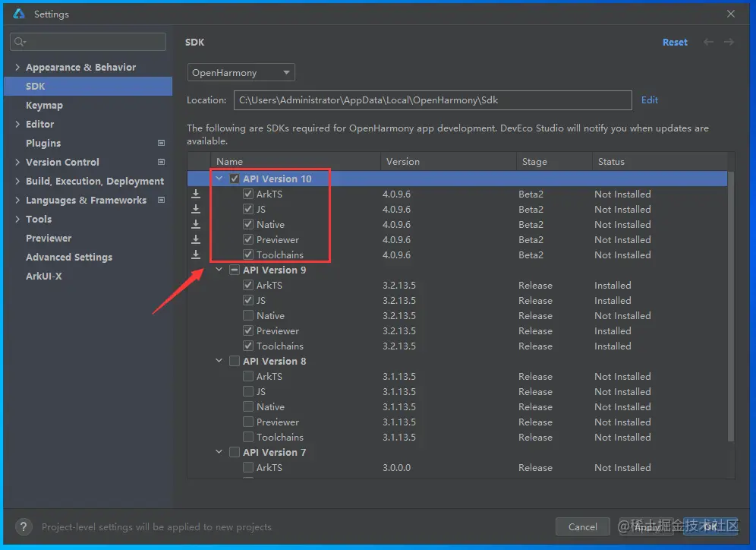Image resolution: width=756 pixels, height=550 pixels.
Task: Click the SDK Location path field
Action: pos(433,100)
